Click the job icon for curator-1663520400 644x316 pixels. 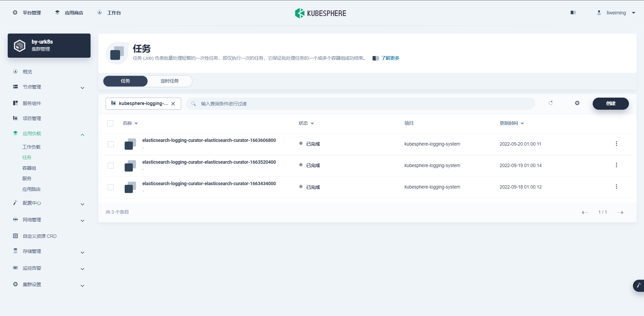[130, 166]
